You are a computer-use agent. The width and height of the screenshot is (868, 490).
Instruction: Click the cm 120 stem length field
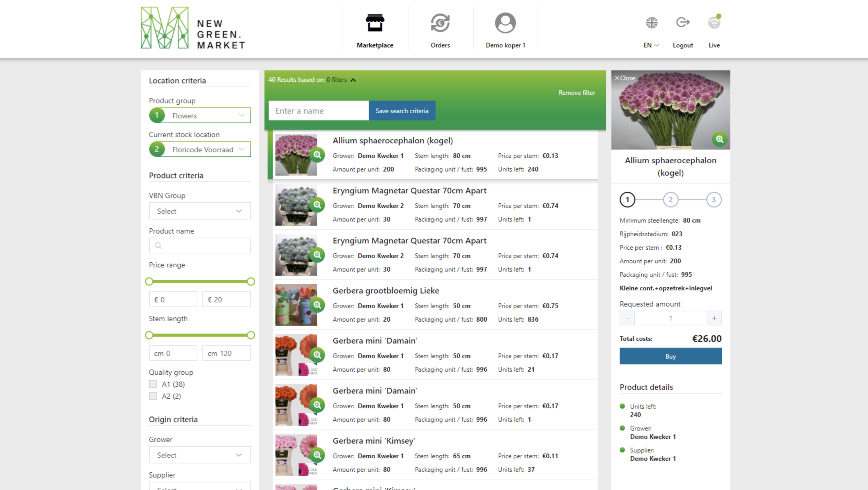[x=226, y=353]
